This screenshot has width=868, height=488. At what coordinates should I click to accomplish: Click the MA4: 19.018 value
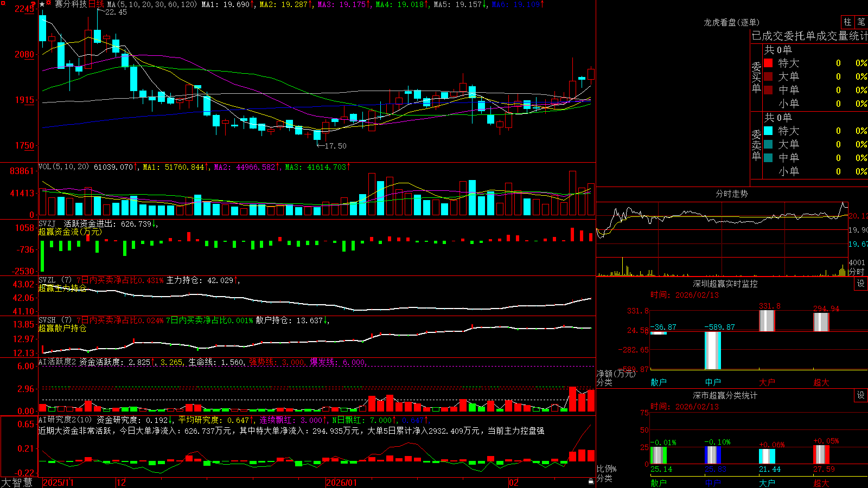tap(400, 4)
